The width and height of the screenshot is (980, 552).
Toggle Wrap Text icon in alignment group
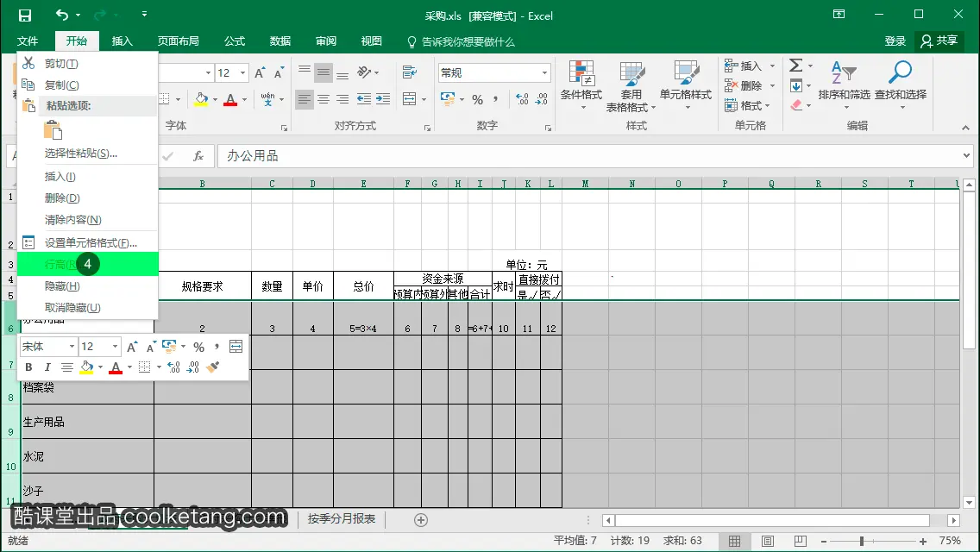coord(410,72)
